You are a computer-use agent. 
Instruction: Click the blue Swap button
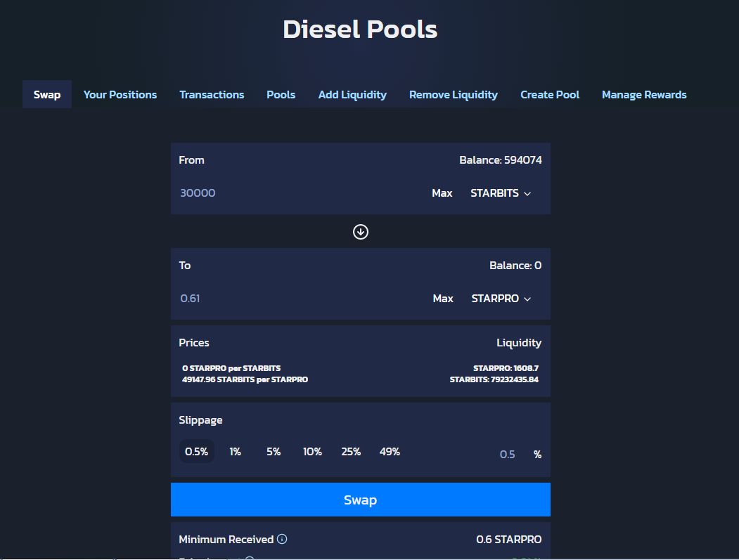tap(361, 500)
